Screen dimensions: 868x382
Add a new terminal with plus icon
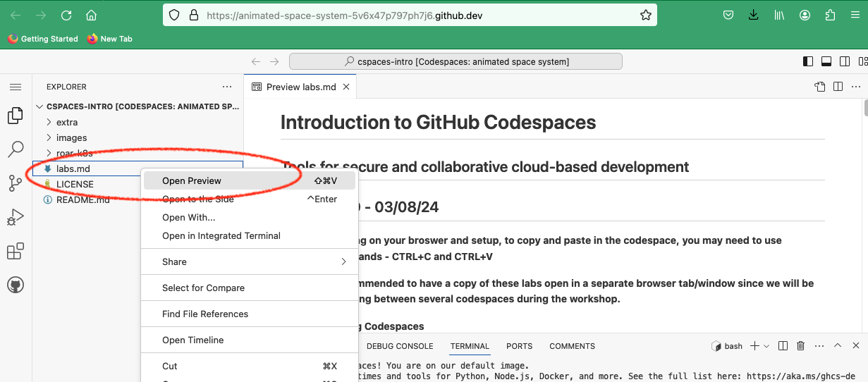click(x=754, y=346)
